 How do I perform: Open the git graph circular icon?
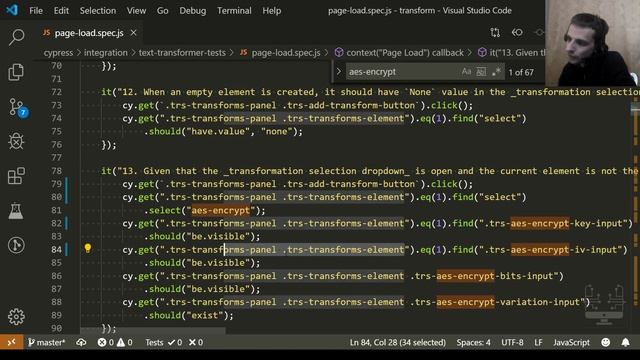point(16,245)
